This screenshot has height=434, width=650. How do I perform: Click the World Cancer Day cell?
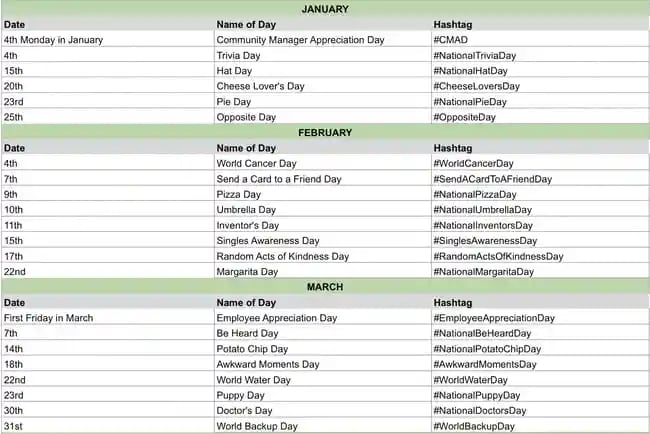(257, 163)
